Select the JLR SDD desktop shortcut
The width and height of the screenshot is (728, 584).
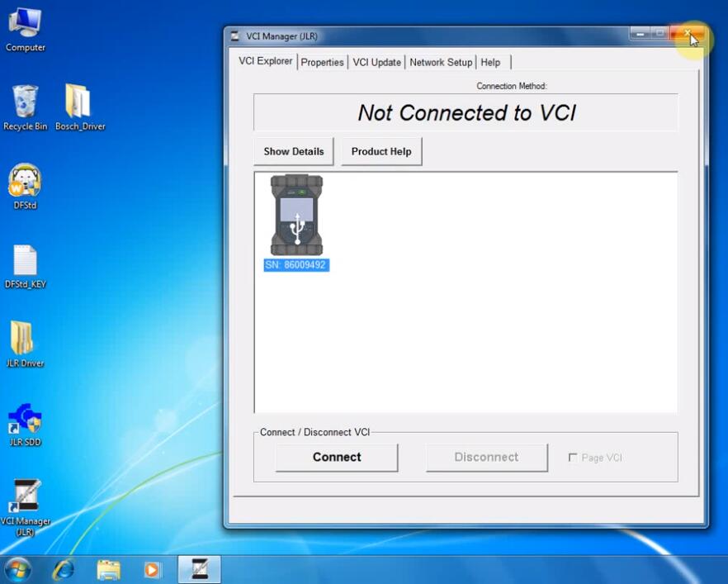point(25,425)
